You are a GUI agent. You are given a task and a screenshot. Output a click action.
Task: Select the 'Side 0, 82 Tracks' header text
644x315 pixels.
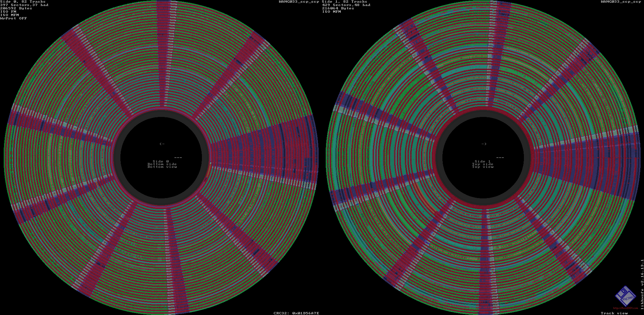[23, 2]
